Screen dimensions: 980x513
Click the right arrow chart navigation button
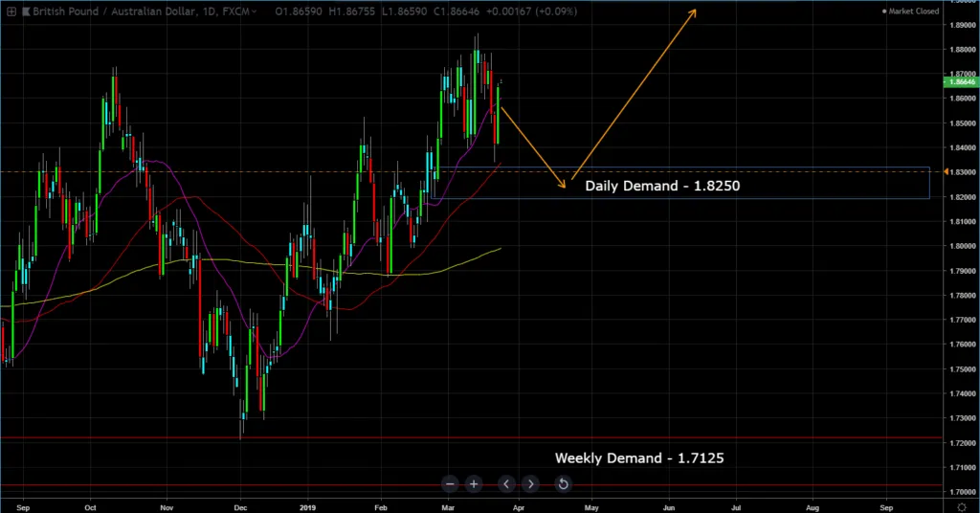530,484
